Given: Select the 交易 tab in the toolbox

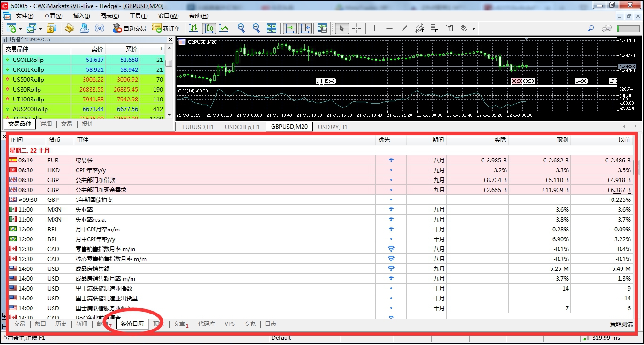Looking at the screenshot, I should 19,324.
